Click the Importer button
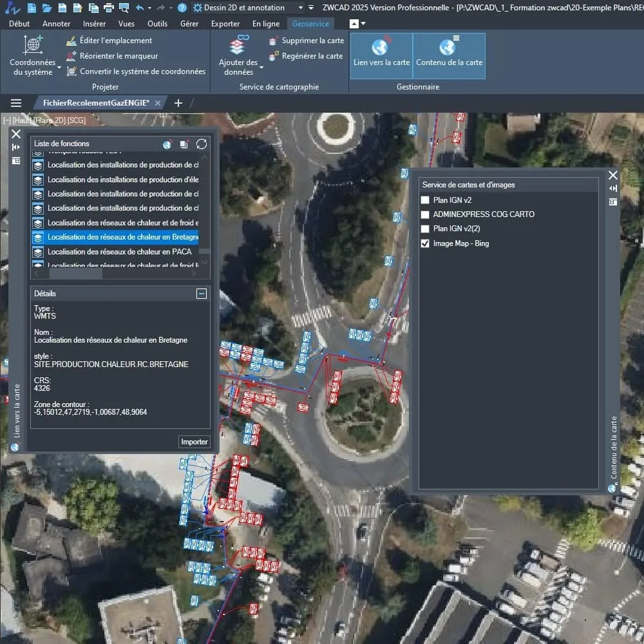This screenshot has height=644, width=644. [194, 442]
